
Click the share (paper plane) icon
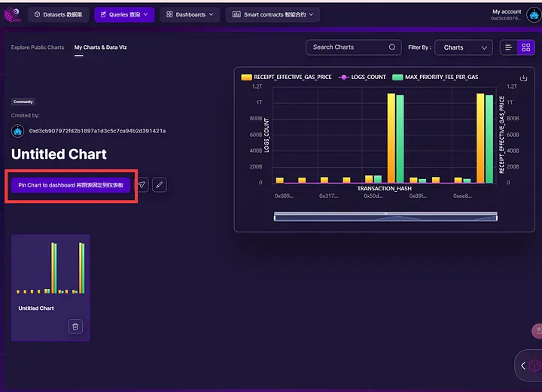pos(142,185)
